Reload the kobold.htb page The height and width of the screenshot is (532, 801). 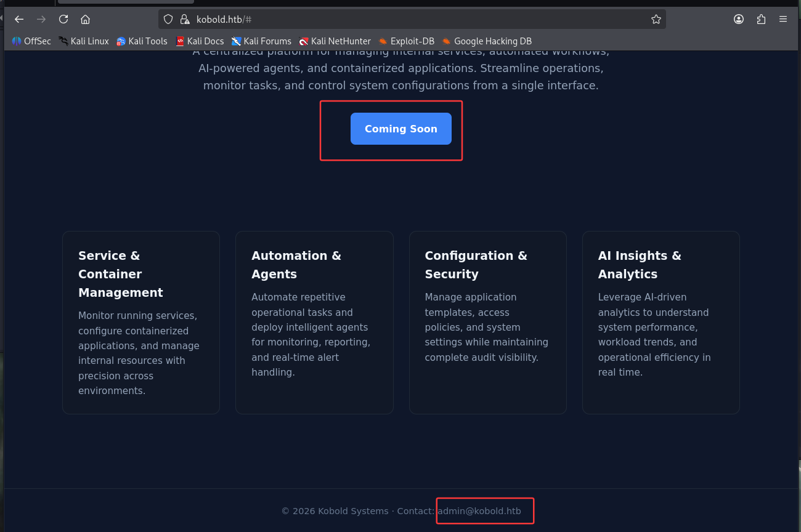pyautogui.click(x=63, y=19)
